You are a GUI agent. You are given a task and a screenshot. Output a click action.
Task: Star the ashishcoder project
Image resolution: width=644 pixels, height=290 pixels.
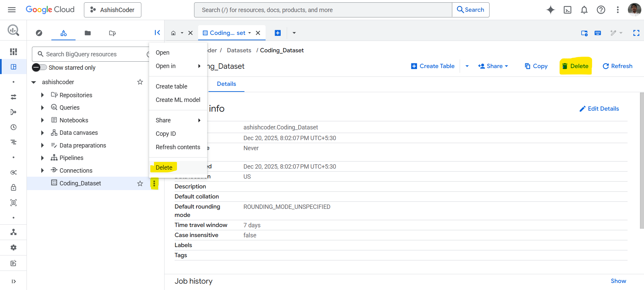[140, 82]
